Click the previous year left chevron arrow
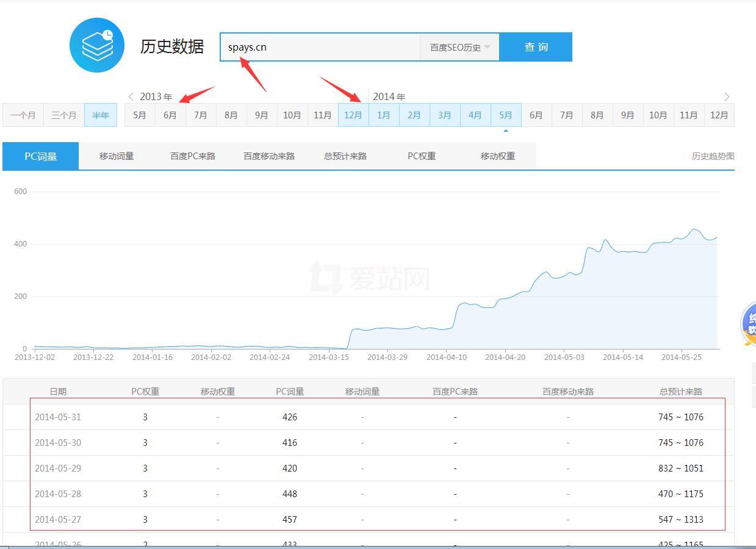Image resolution: width=756 pixels, height=549 pixels. 131,96
